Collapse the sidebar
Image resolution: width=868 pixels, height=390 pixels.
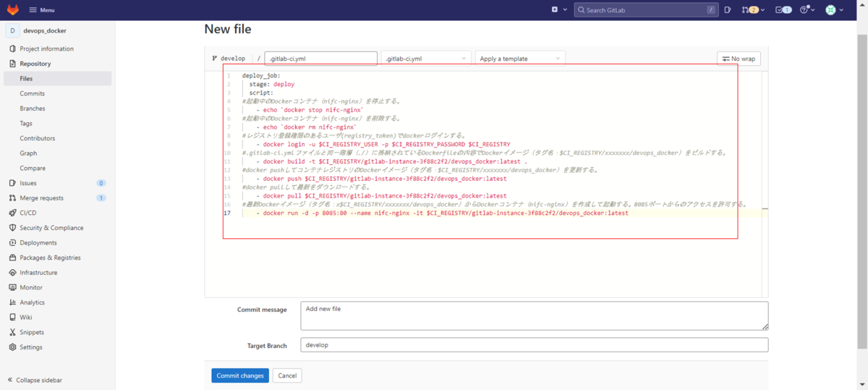[x=35, y=380]
